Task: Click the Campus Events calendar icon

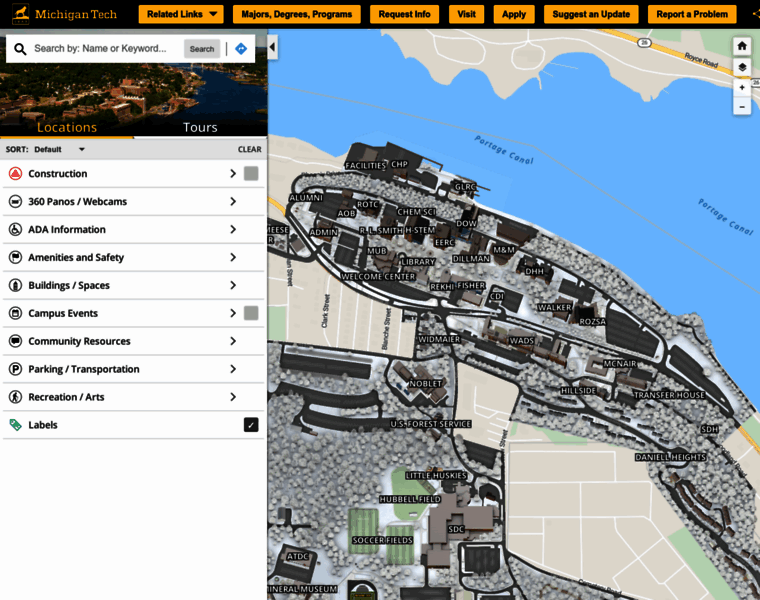Action: pos(16,313)
